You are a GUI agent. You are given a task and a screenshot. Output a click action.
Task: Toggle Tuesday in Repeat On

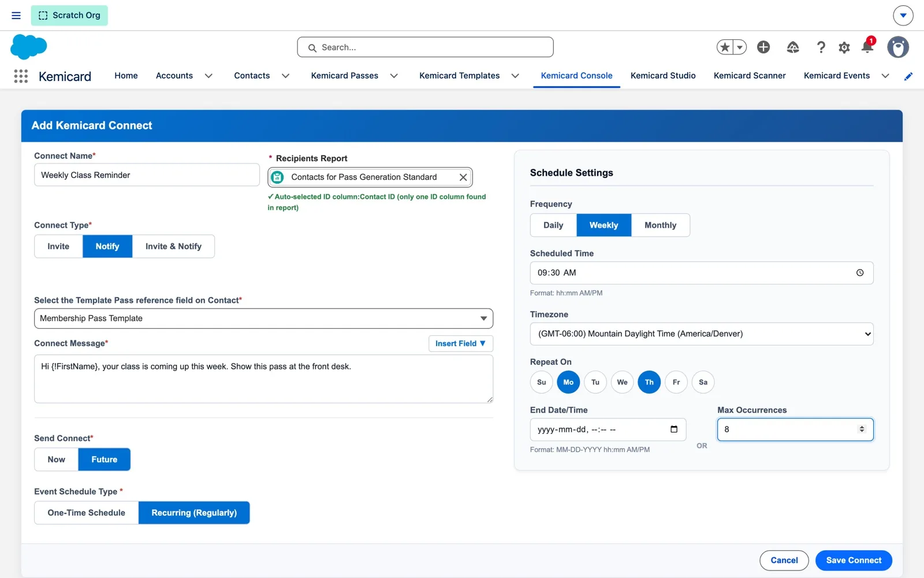point(595,382)
